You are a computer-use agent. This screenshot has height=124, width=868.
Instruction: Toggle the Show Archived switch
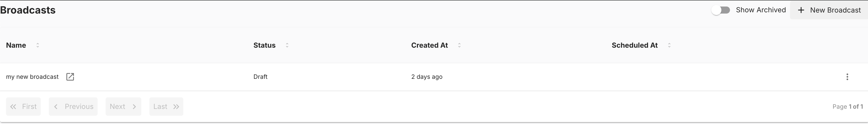(720, 10)
